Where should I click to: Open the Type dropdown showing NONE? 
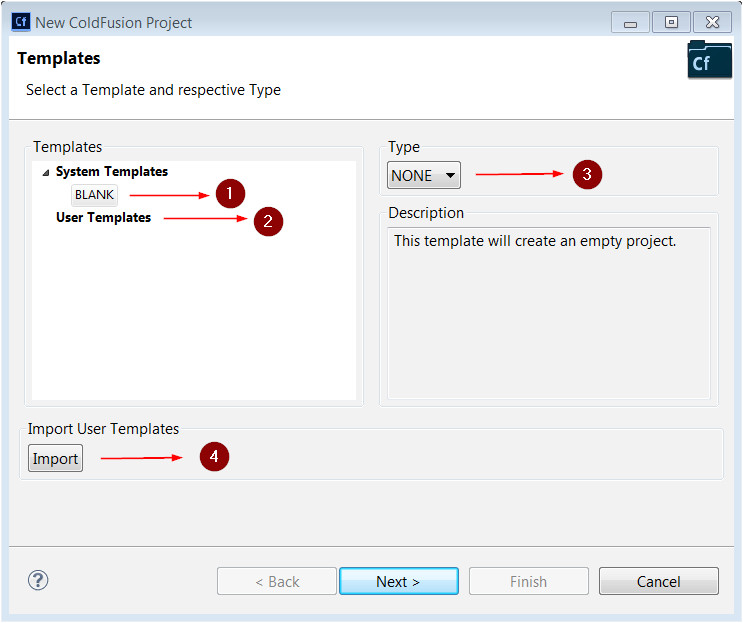coord(424,175)
